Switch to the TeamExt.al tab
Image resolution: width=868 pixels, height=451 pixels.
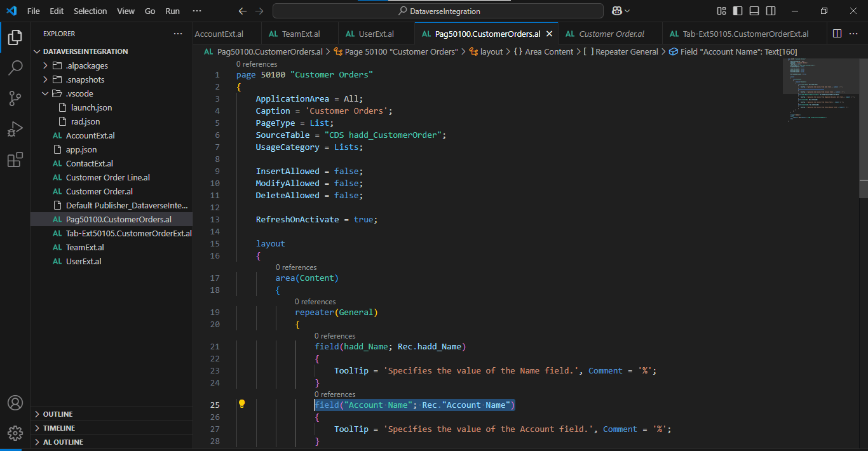click(x=300, y=34)
